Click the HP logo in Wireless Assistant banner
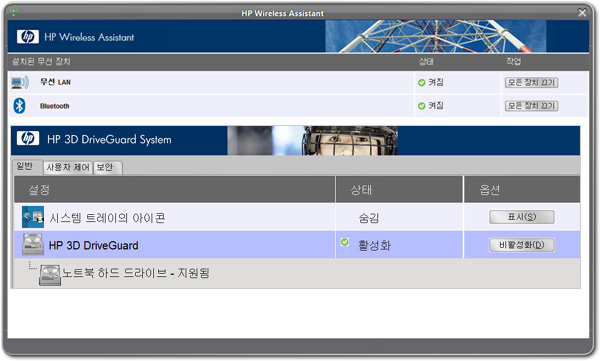Screen dimensions: 600x361 [28, 37]
